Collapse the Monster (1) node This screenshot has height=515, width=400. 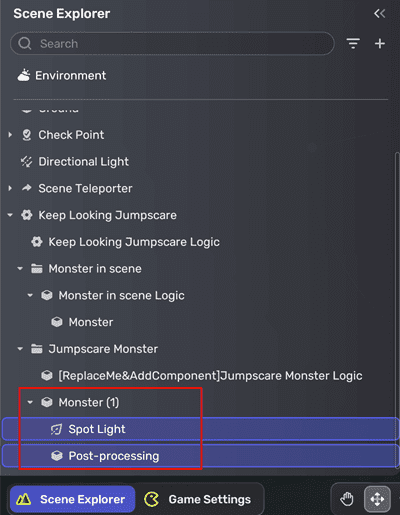[30, 402]
